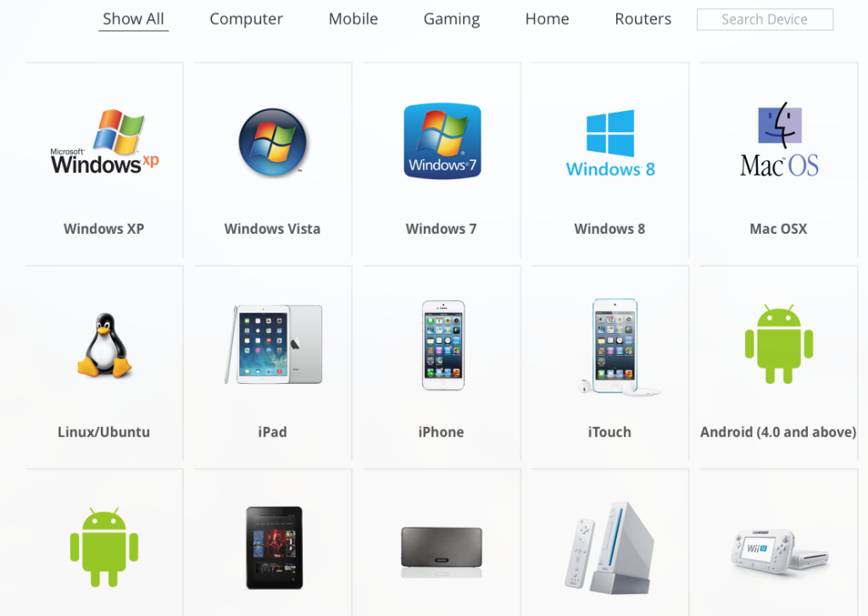The height and width of the screenshot is (616, 868).
Task: Click the Search Device input field
Action: pos(765,19)
